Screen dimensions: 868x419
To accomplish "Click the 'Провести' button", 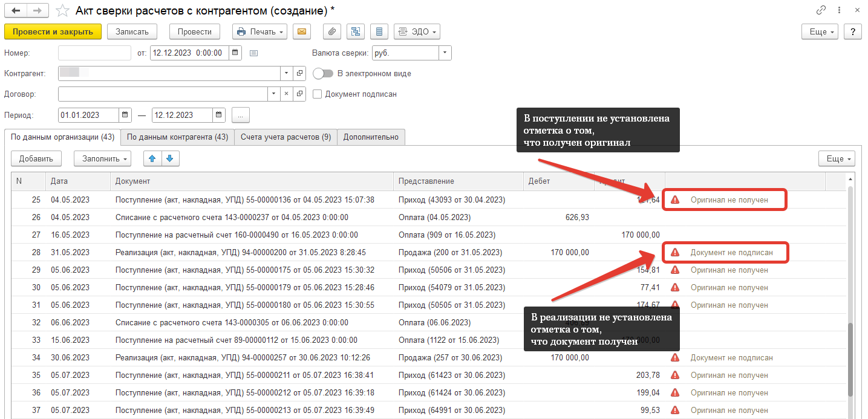I will [x=195, y=31].
